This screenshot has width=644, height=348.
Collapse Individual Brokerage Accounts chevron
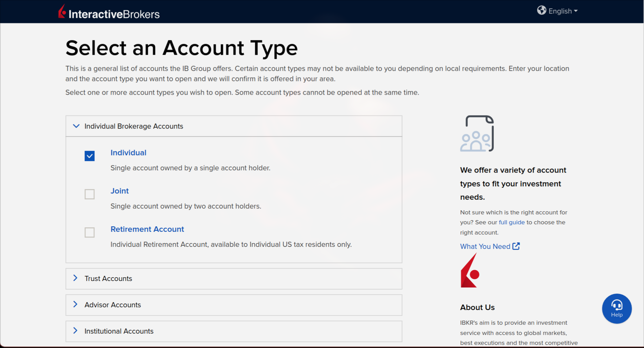click(76, 126)
